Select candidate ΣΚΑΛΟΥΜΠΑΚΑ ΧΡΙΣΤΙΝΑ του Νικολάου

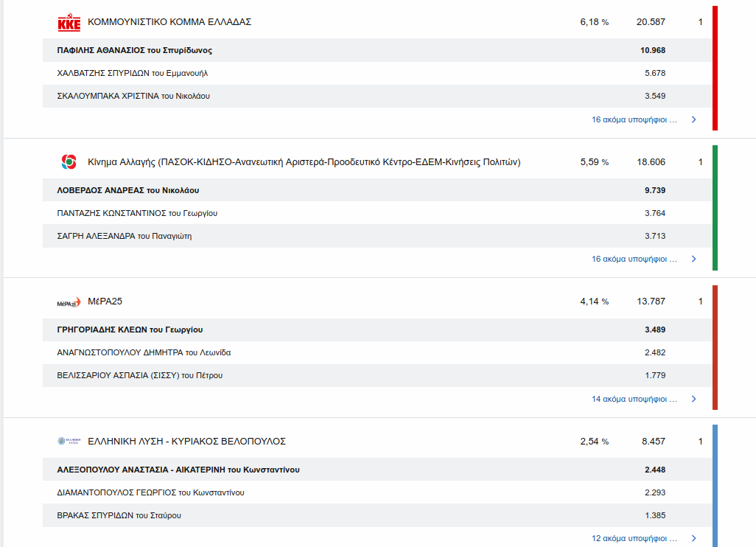133,96
